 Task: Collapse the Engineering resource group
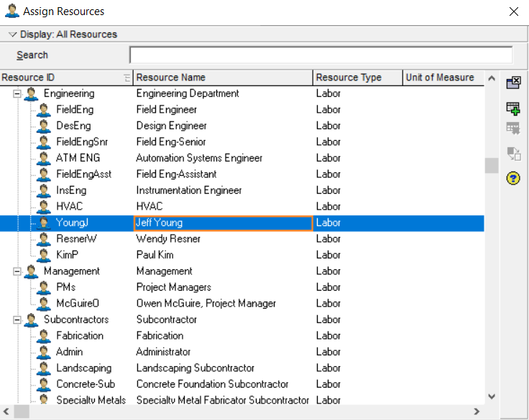tap(17, 93)
